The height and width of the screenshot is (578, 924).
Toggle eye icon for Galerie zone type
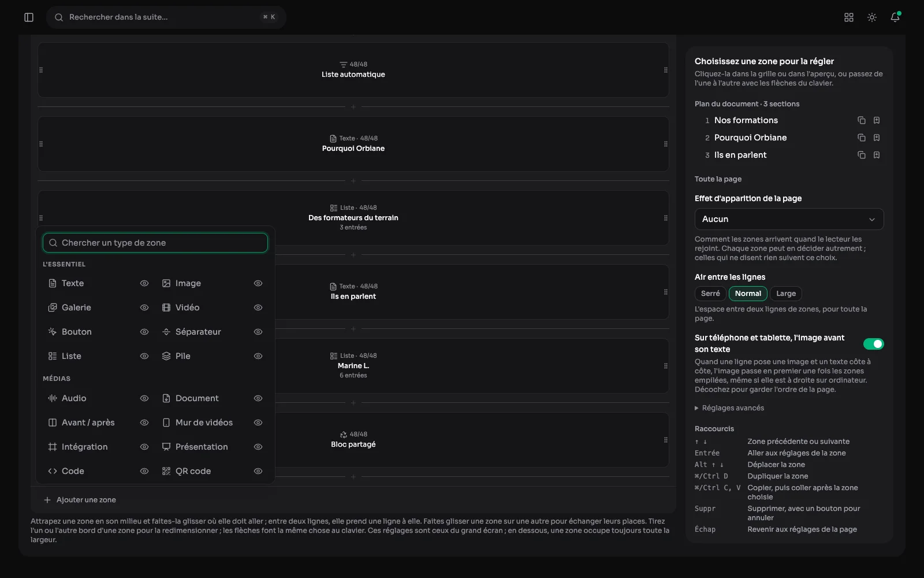pyautogui.click(x=144, y=307)
